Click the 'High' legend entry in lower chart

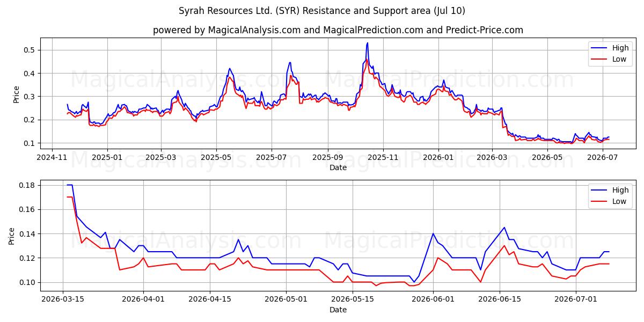pyautogui.click(x=620, y=190)
